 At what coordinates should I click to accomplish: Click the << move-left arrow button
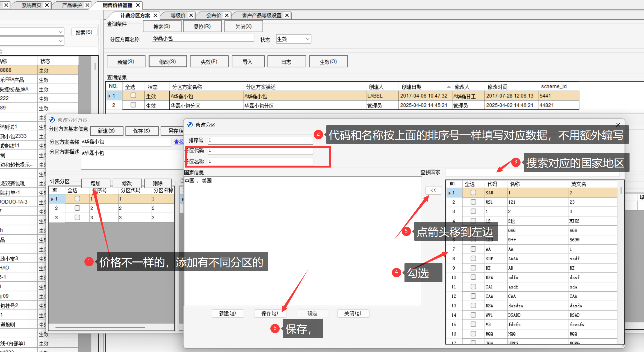tap(433, 190)
